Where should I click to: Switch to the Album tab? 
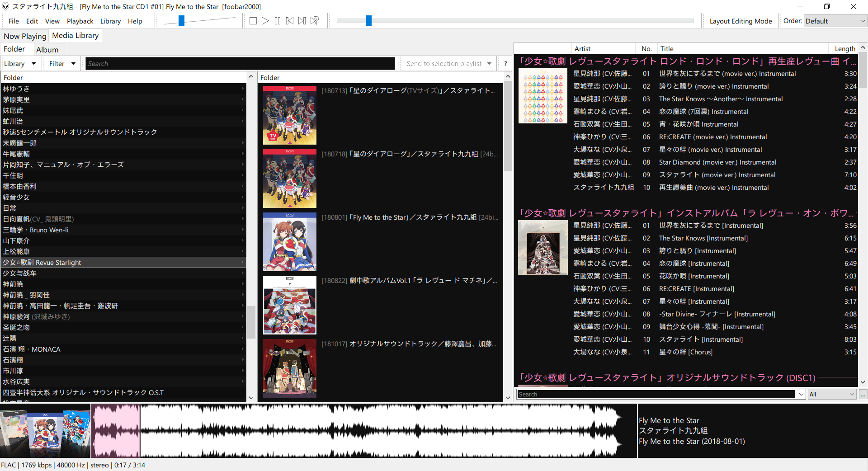47,49
